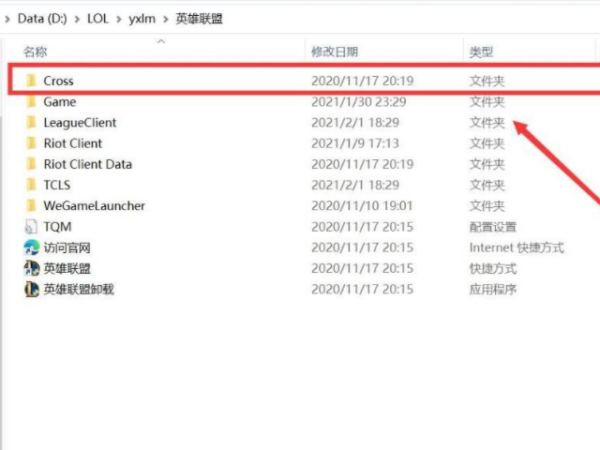Select the 英雄联盟 shortcut name
The image size is (600, 450).
67,268
